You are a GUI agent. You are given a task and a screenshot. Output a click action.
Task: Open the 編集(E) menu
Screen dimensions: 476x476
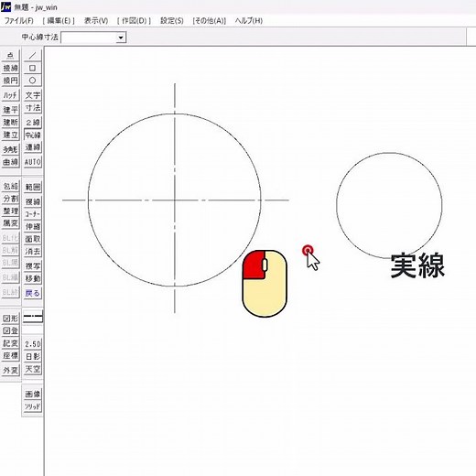coord(59,21)
